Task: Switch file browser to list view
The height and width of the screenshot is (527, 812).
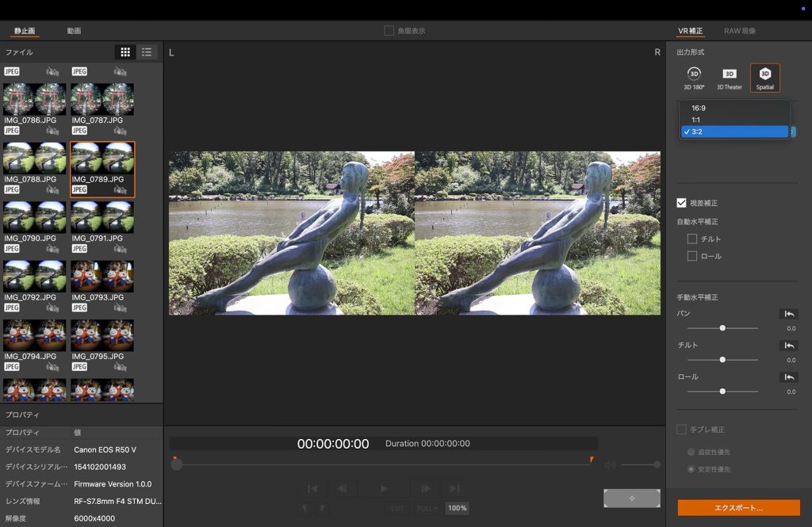Action: pos(147,52)
